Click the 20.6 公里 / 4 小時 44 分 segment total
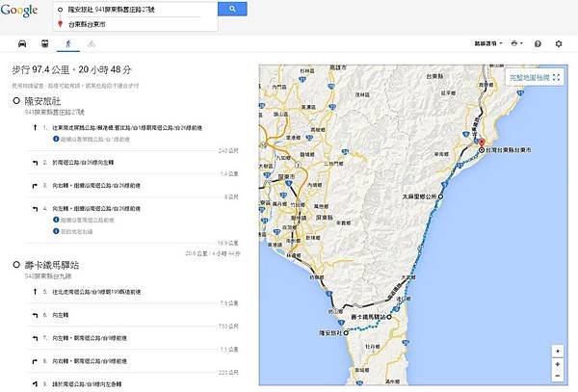 click(x=213, y=253)
